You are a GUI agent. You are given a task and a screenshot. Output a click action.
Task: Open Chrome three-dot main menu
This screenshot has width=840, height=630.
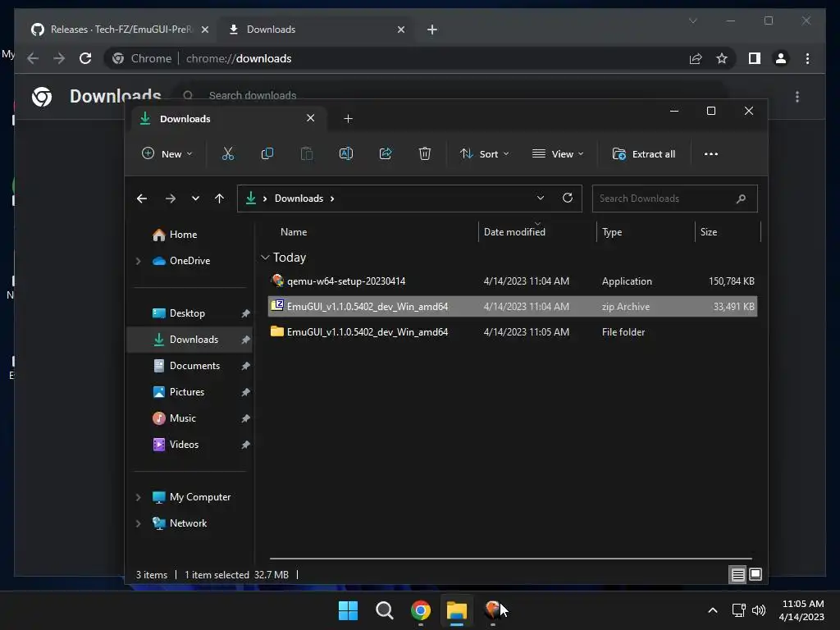[807, 58]
